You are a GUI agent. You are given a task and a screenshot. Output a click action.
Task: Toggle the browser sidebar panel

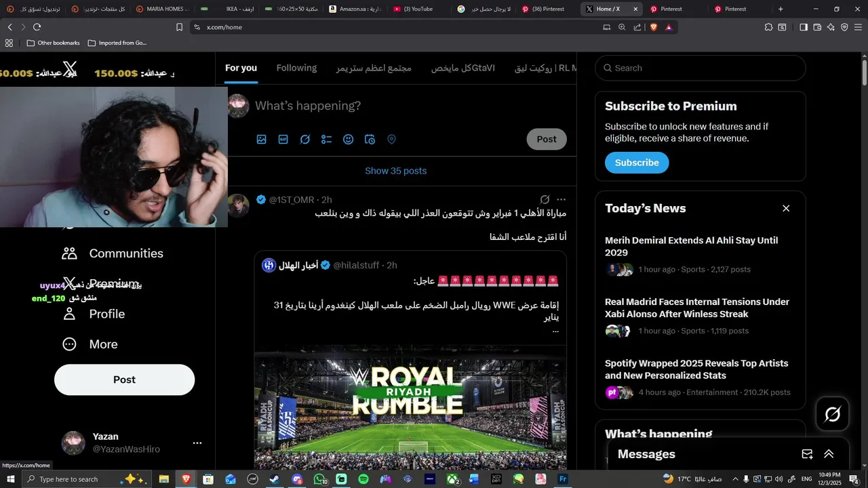pyautogui.click(x=804, y=27)
